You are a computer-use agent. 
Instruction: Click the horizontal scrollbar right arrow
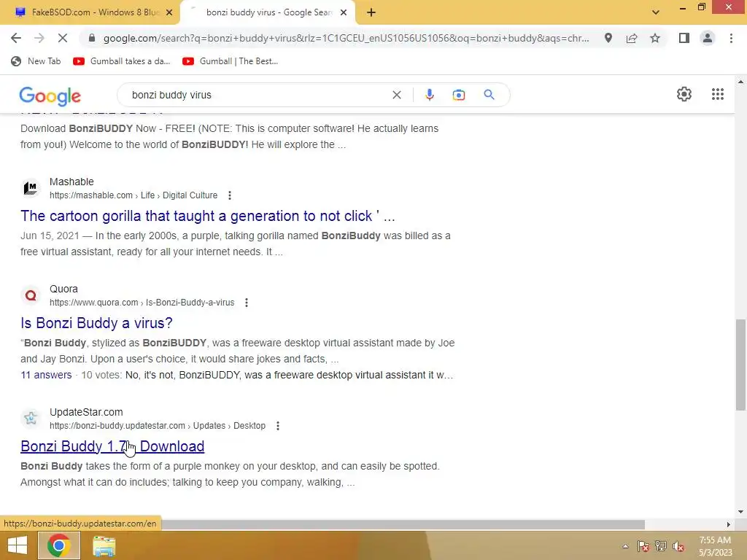coord(729,524)
